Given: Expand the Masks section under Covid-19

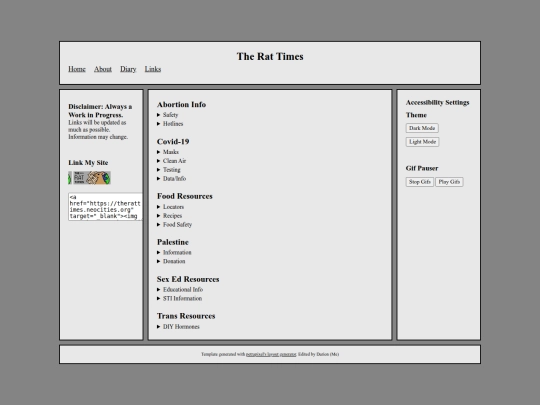Looking at the screenshot, I should [x=168, y=152].
